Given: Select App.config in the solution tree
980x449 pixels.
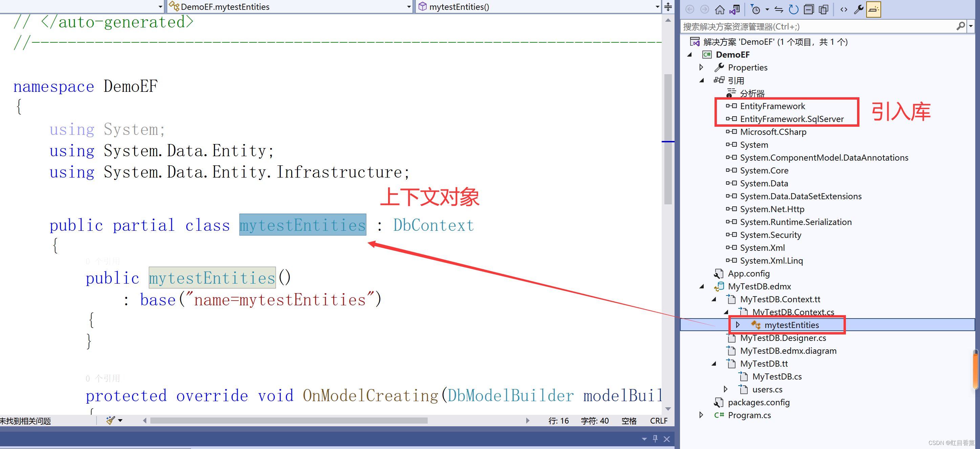Looking at the screenshot, I should click(748, 273).
